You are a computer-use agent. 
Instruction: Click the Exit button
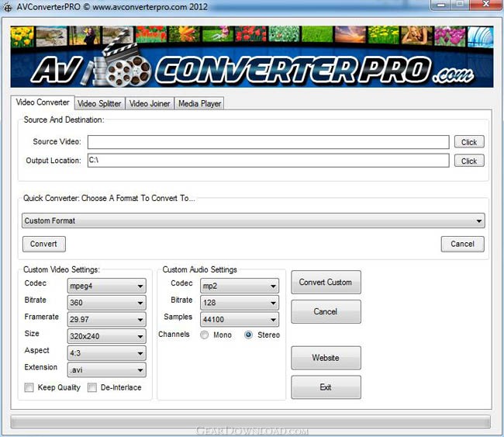pos(326,387)
